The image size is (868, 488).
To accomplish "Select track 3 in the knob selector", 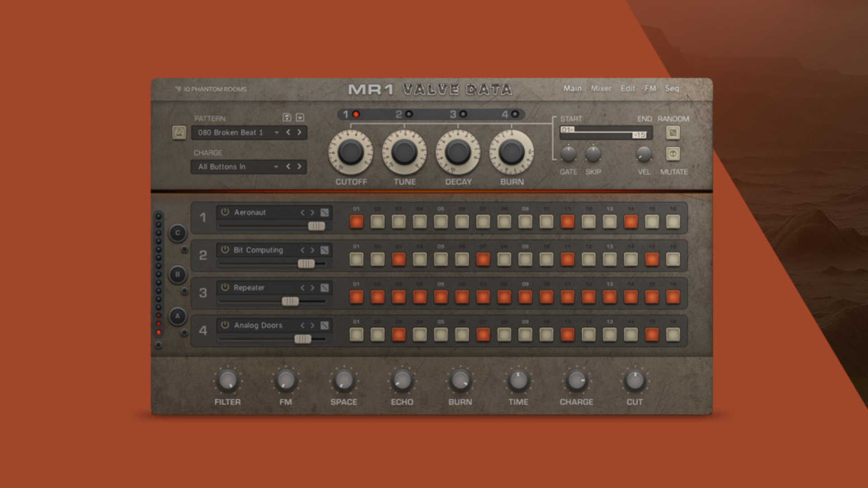I will point(458,114).
